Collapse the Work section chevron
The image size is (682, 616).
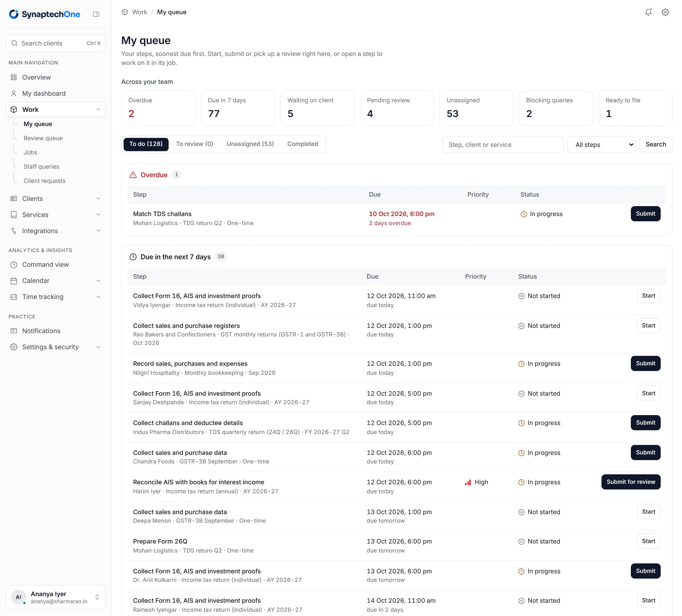[98, 110]
